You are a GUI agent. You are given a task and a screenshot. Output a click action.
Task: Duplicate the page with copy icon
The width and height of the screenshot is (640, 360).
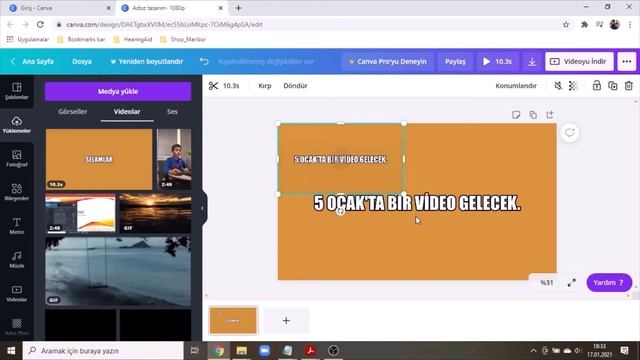coord(533,115)
